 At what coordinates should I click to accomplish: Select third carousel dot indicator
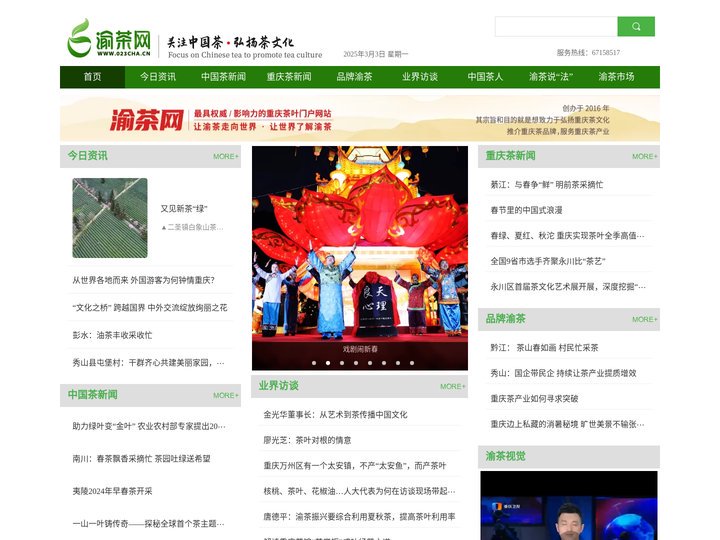(342, 363)
